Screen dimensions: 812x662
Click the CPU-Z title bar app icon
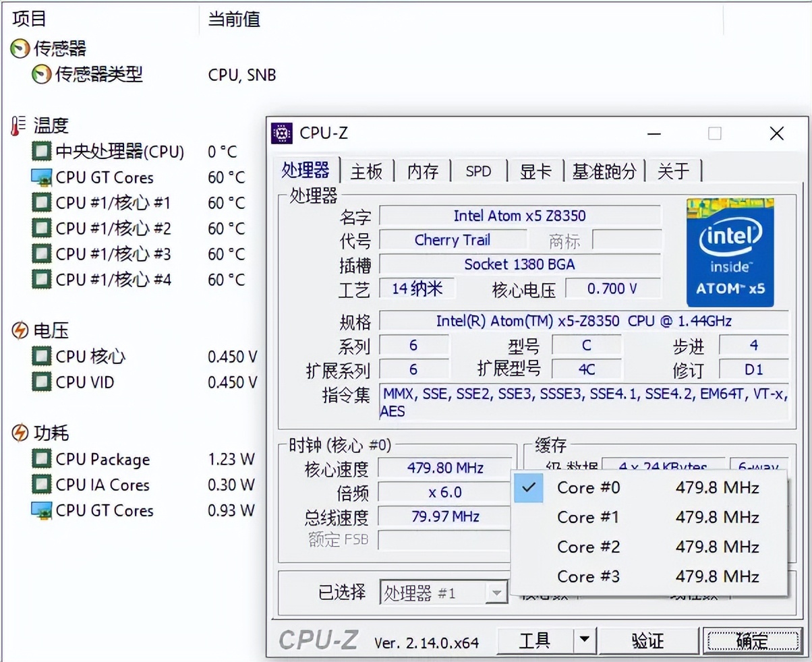coord(281,133)
